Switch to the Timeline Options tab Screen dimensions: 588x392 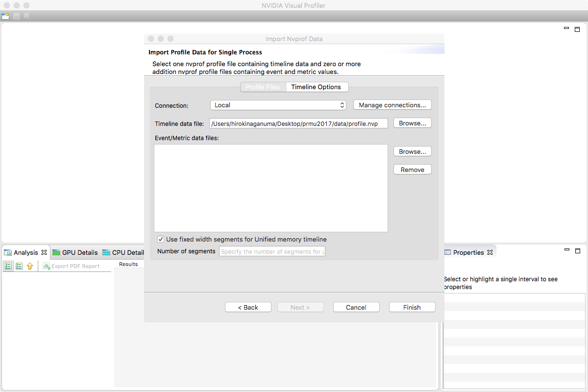317,87
